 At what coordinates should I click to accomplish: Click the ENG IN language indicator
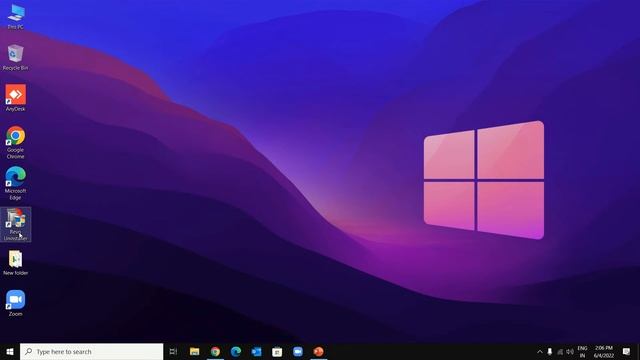pyautogui.click(x=582, y=351)
